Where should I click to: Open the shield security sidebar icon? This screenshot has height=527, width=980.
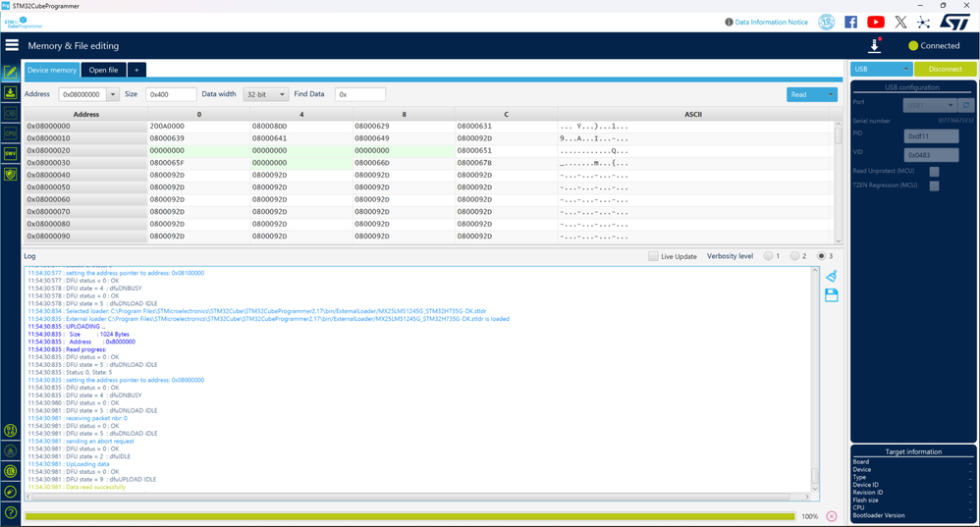click(11, 175)
